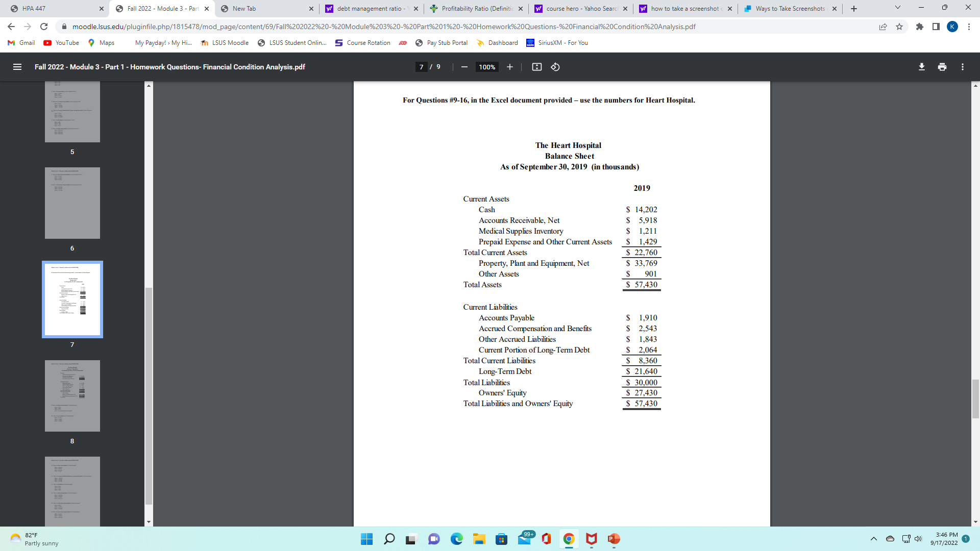Bookmark the current page via star icon
The width and height of the screenshot is (980, 551).
tap(899, 27)
